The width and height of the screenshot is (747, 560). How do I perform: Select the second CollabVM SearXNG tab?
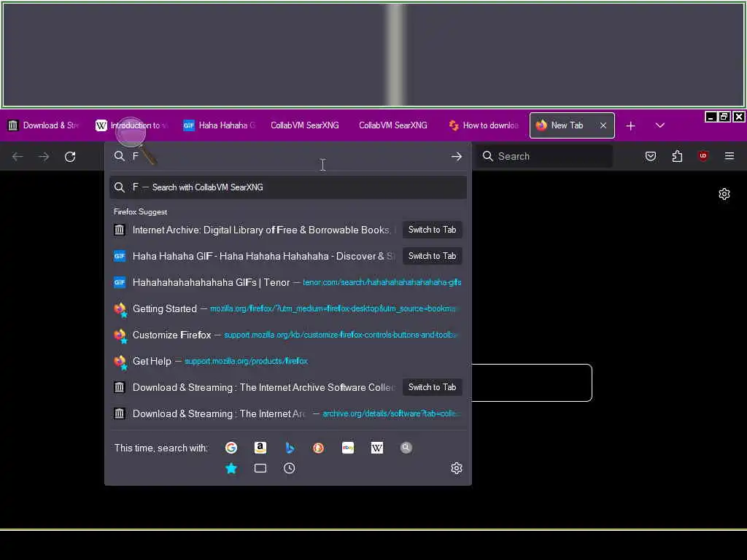tap(393, 125)
